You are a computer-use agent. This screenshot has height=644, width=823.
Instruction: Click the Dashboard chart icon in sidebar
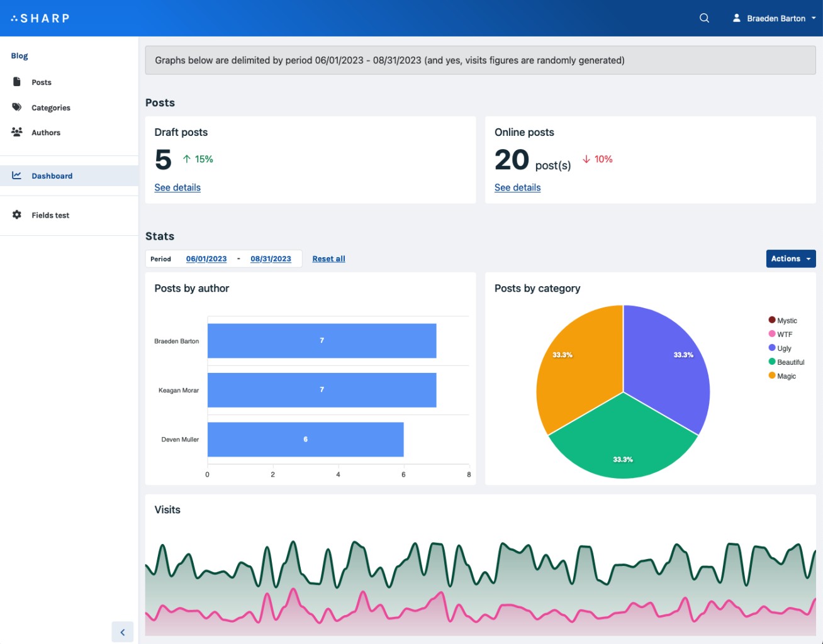(17, 175)
